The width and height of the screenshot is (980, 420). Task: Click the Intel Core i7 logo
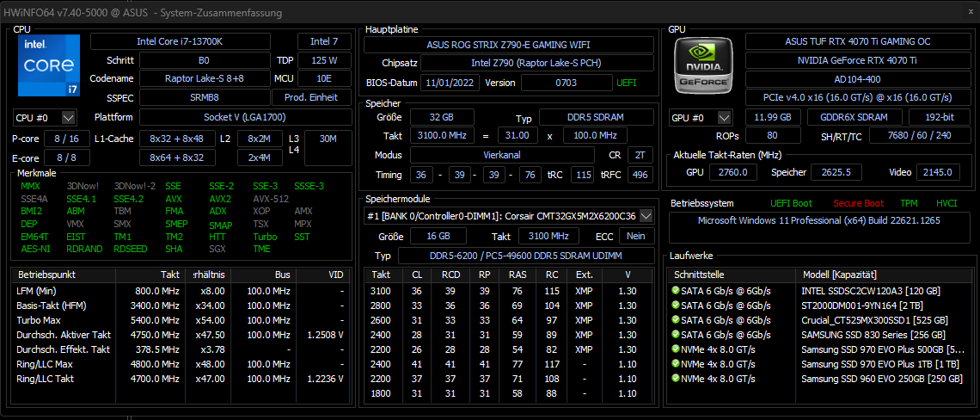point(49,65)
